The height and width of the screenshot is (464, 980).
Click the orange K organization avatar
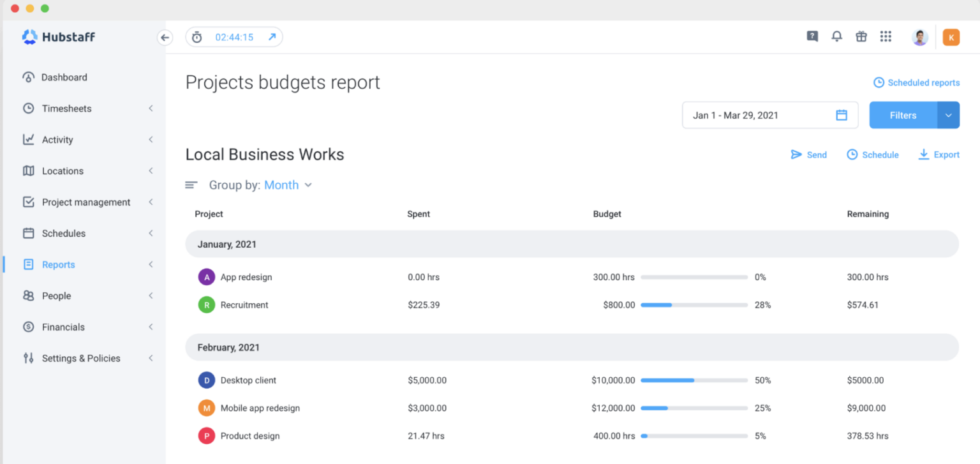click(x=951, y=38)
